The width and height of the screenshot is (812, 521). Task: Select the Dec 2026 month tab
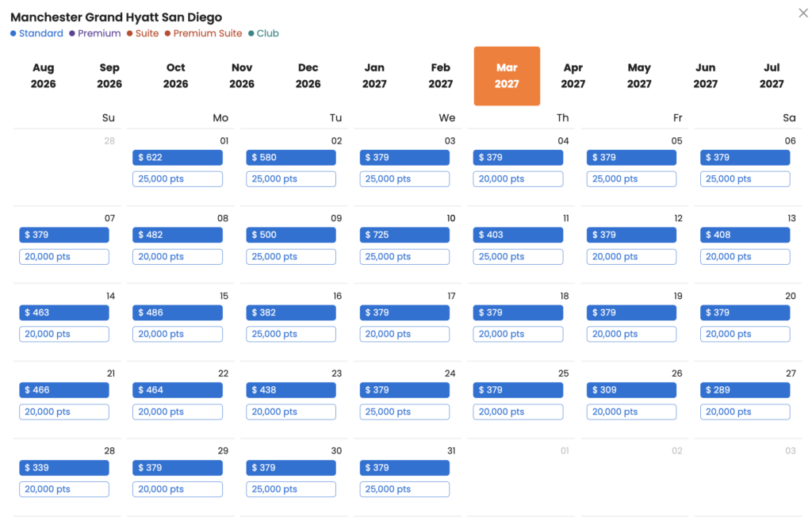point(308,75)
